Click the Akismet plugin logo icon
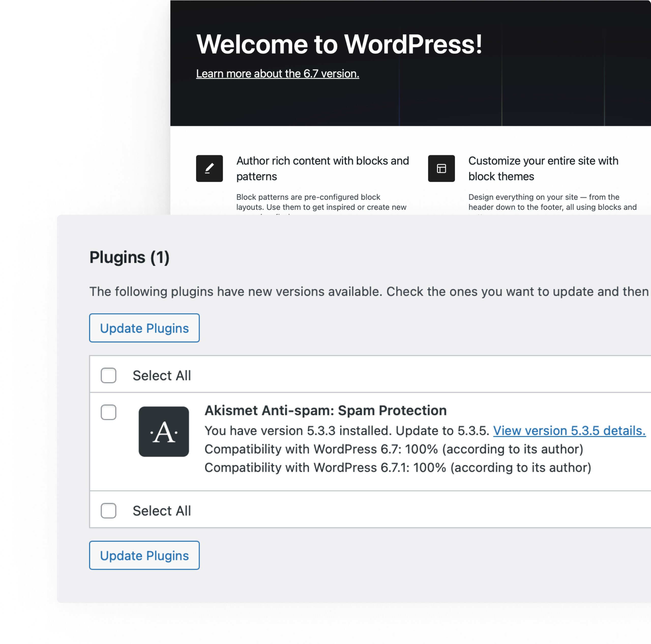Screen dimensions: 651x644 (164, 432)
